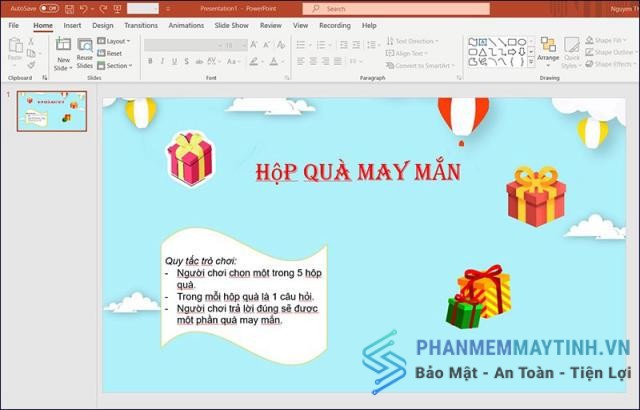Image resolution: width=640 pixels, height=410 pixels.
Task: Open the Shape Outline dropdown
Action: pos(611,52)
